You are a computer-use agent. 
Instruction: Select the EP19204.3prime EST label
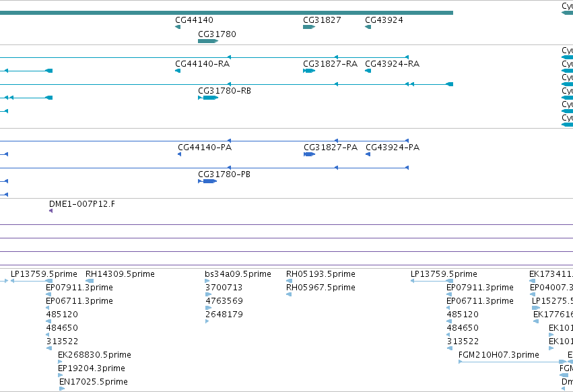(92, 368)
